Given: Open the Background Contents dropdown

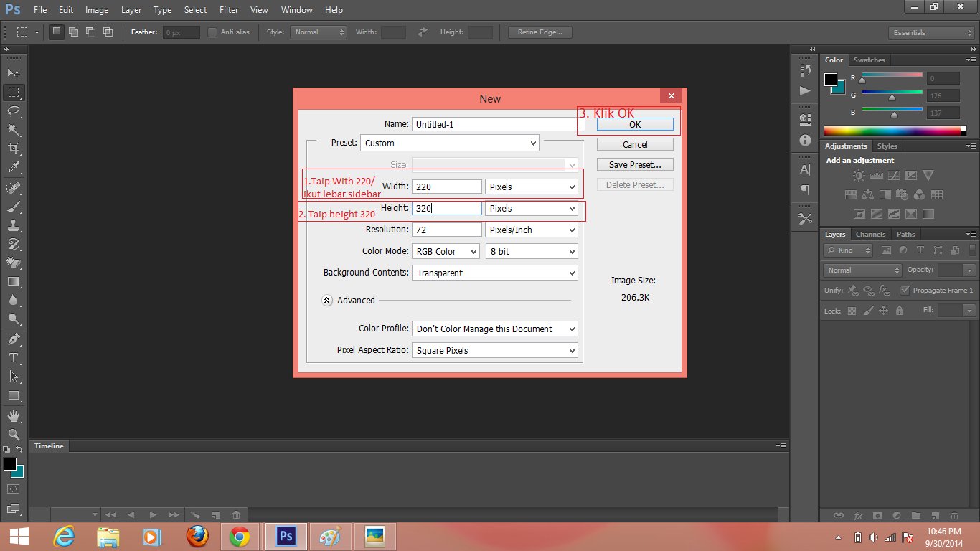Looking at the screenshot, I should [x=494, y=273].
